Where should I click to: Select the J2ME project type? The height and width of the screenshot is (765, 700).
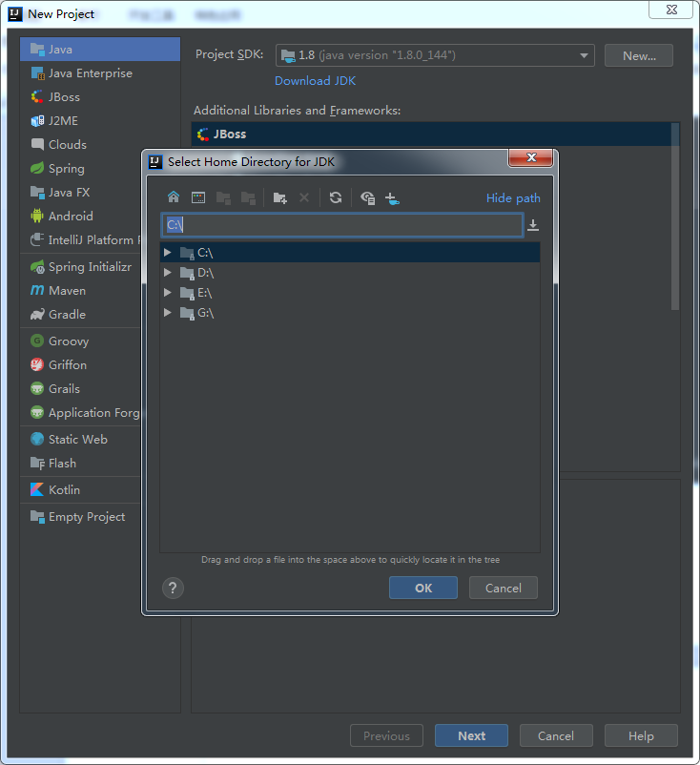tap(100, 120)
